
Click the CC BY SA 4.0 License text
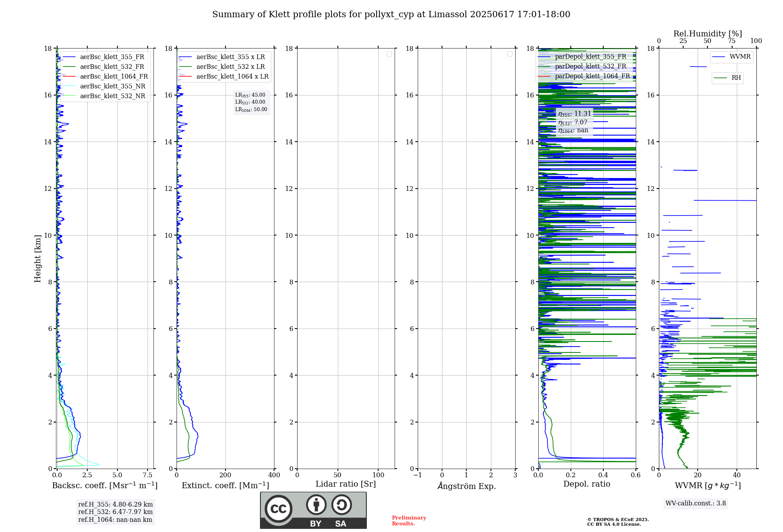click(614, 524)
